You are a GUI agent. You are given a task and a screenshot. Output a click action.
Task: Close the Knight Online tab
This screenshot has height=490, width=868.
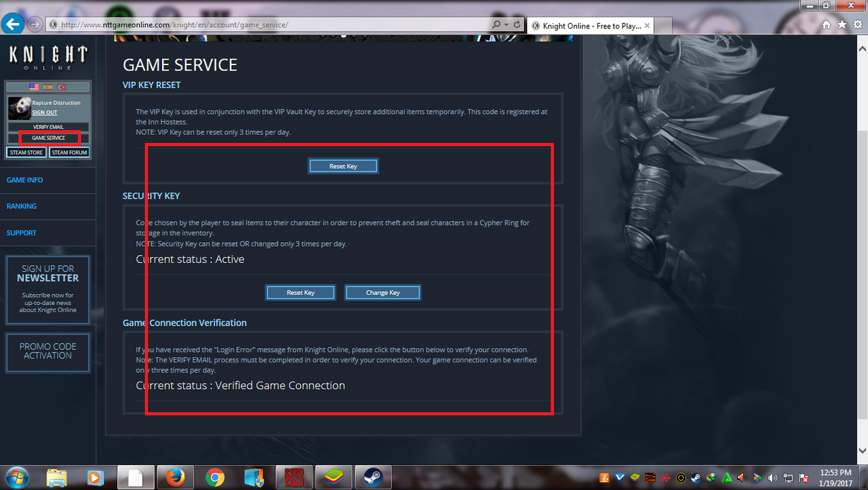[647, 26]
